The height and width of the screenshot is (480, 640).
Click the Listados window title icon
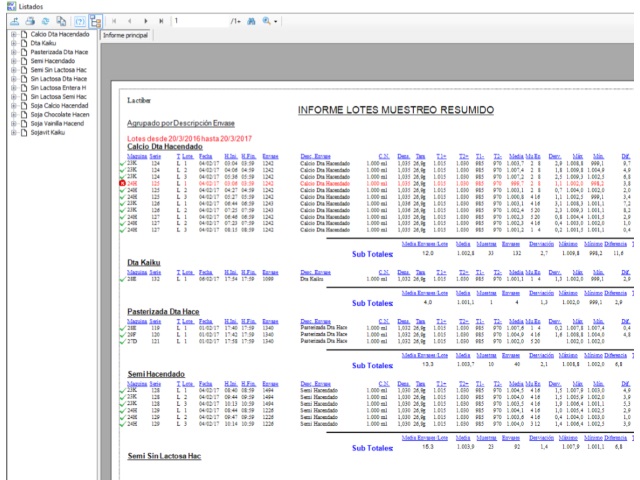point(11,7)
